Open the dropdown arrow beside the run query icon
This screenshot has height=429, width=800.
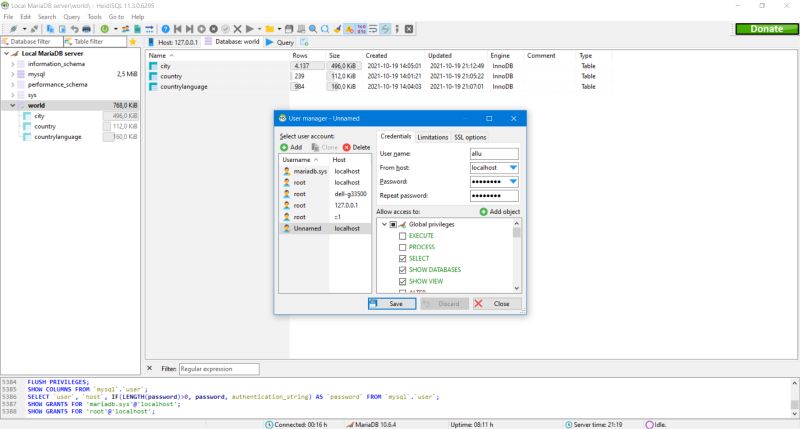[259, 29]
